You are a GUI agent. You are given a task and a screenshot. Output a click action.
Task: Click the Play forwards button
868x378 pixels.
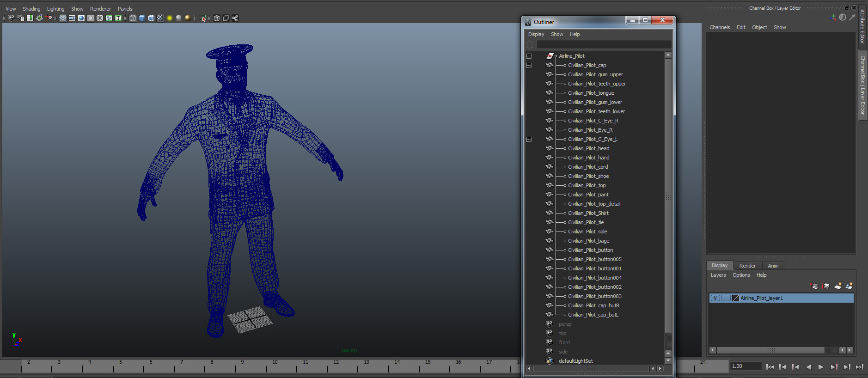pos(821,367)
